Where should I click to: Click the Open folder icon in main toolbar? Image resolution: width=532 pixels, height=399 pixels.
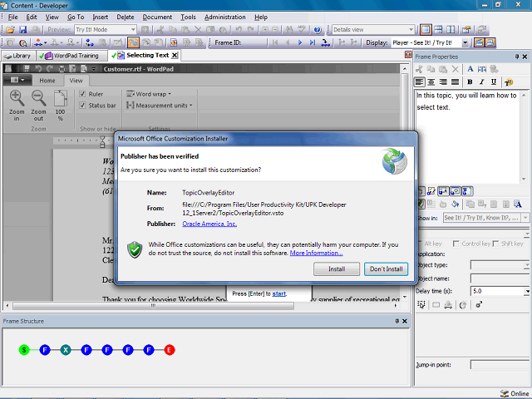[x=10, y=30]
